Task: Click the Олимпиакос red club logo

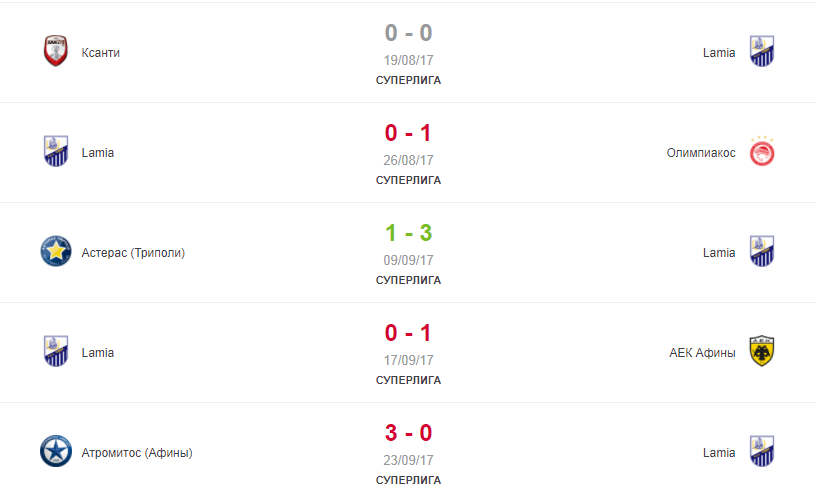Action: coord(762,151)
